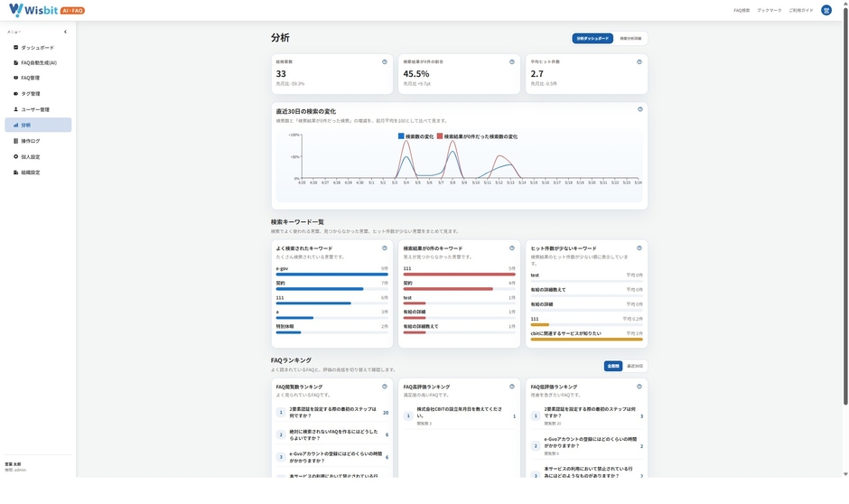Screen dimensions: 849x504
Task: Open ブックマーク in top navigation
Action: click(769, 10)
